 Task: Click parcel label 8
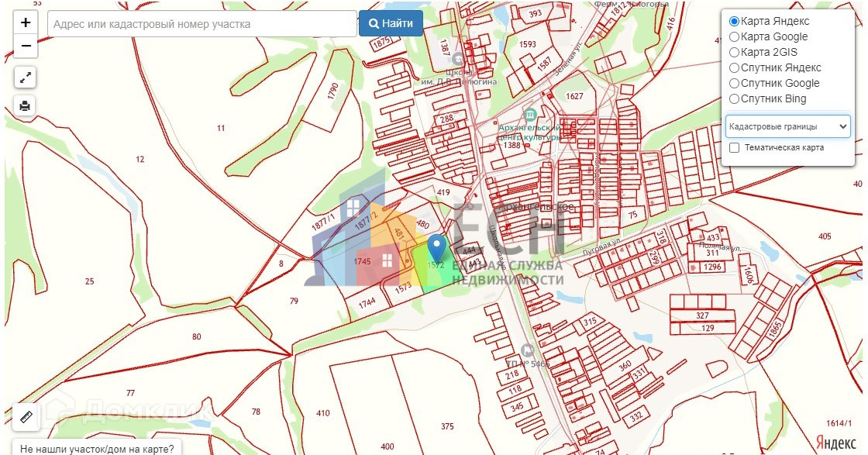281,264
